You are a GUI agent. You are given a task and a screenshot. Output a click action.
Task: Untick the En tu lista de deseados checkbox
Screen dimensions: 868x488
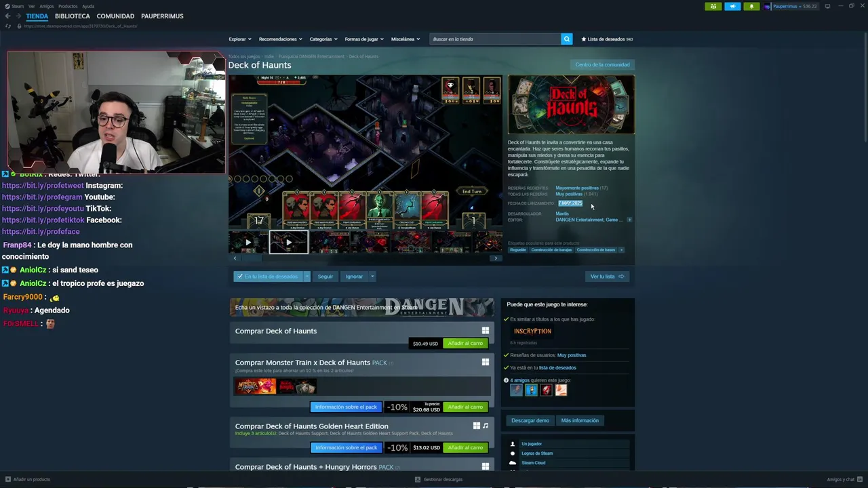pyautogui.click(x=239, y=277)
